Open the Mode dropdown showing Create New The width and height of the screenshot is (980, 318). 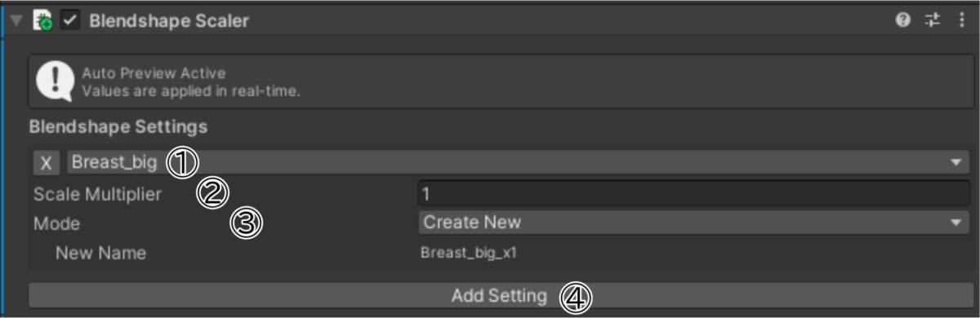coord(693,222)
